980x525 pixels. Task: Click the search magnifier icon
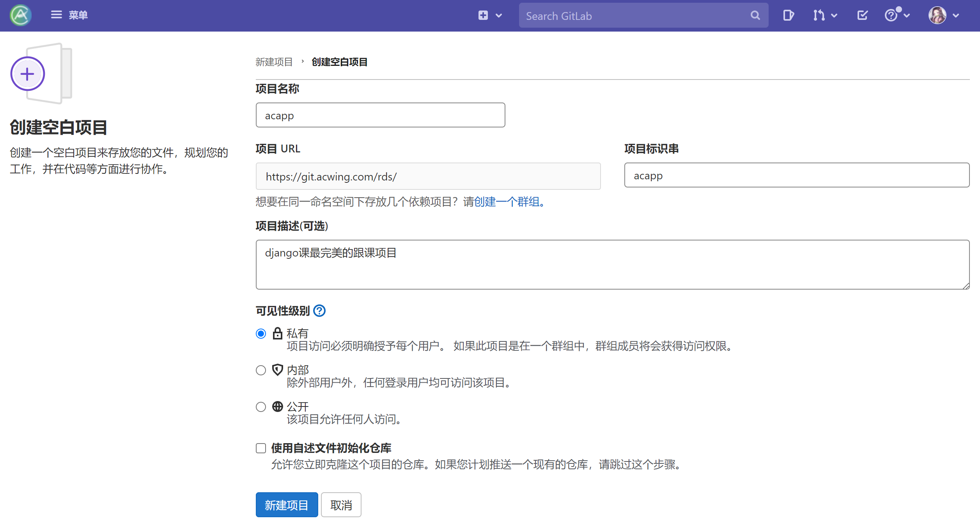pyautogui.click(x=755, y=16)
